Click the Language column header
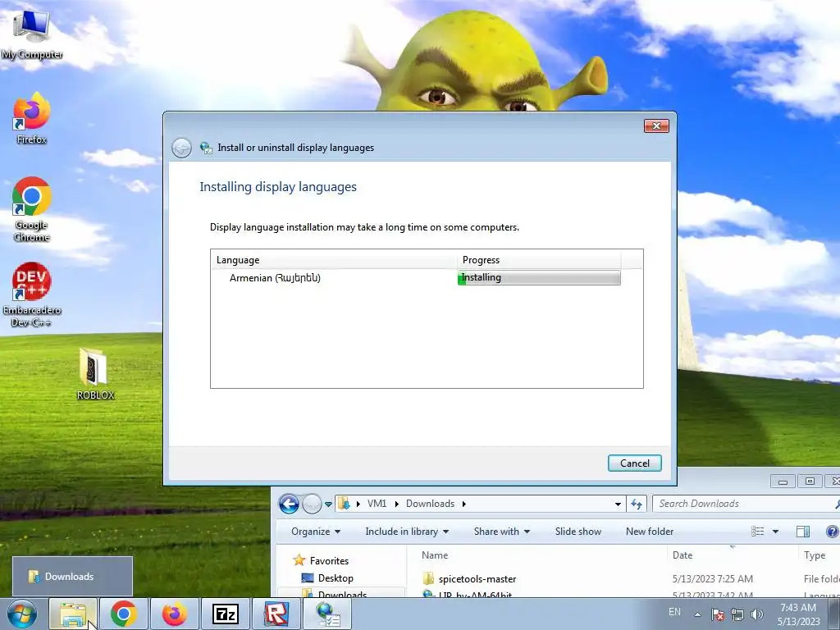Screen dimensions: 840x630 pyautogui.click(x=335, y=260)
